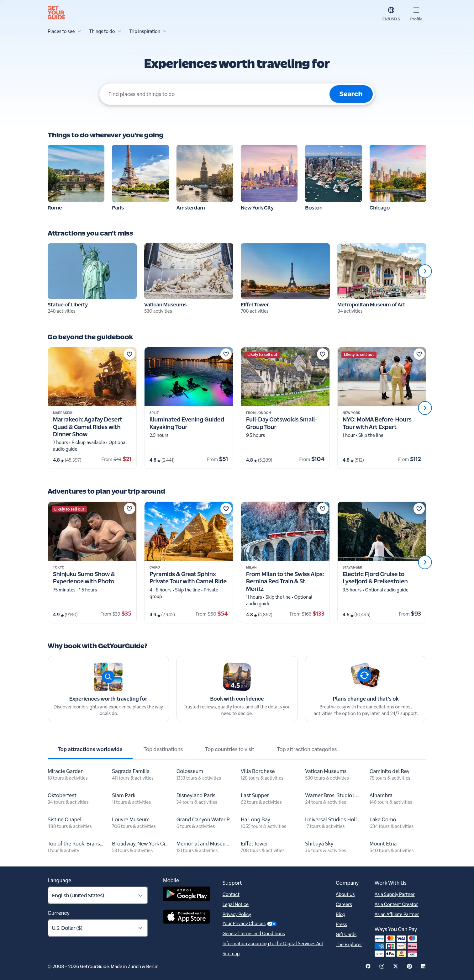Screen dimensions: 474x980
Task: Heart the Full-Day Cotswolds Small-Group Tour
Action: 323,354
